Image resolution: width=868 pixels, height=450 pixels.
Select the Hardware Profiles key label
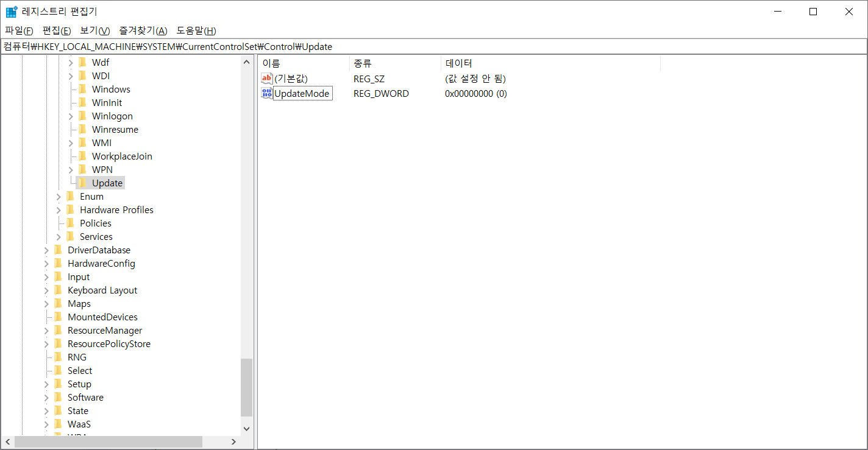(116, 210)
